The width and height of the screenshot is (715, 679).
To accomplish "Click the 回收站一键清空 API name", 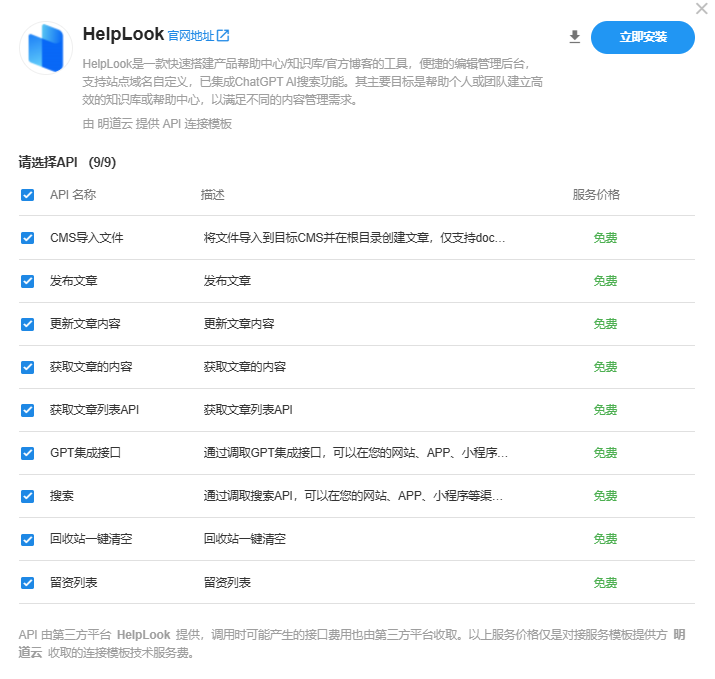I will pos(91,539).
